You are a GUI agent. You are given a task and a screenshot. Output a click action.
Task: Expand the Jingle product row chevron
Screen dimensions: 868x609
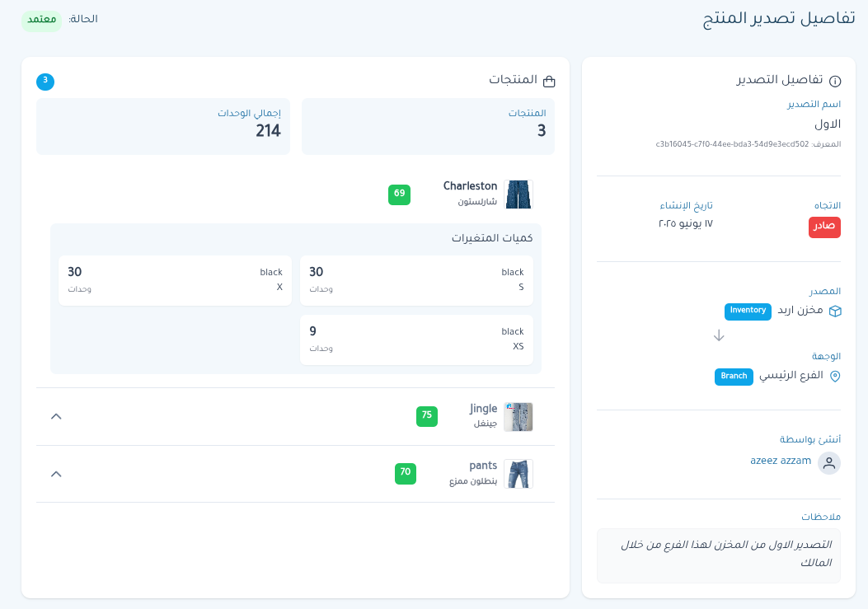(x=56, y=416)
